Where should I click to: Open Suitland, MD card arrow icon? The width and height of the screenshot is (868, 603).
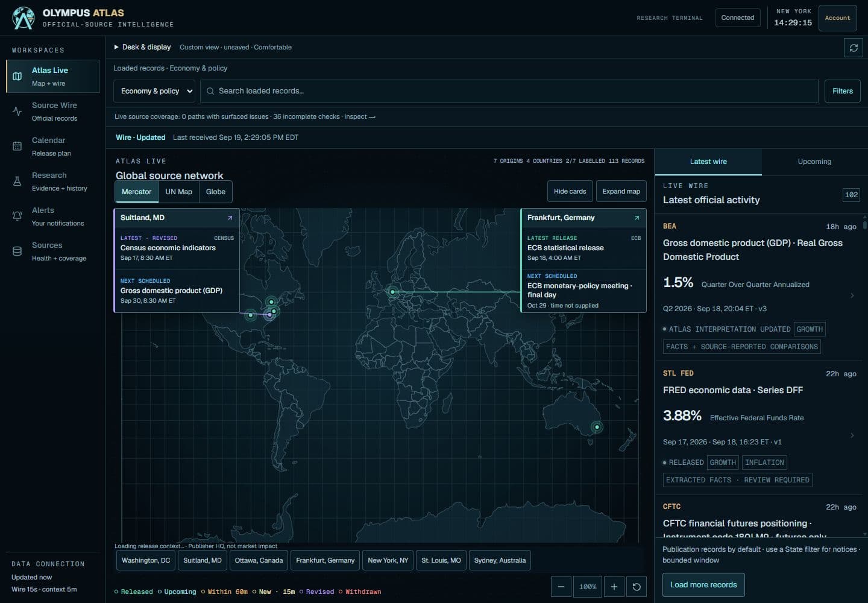click(230, 218)
